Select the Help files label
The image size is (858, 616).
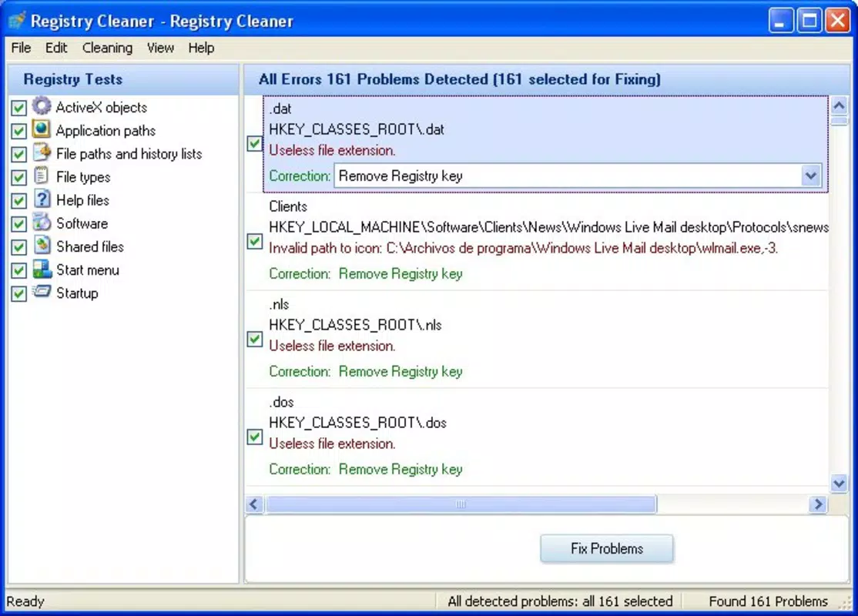coord(82,201)
